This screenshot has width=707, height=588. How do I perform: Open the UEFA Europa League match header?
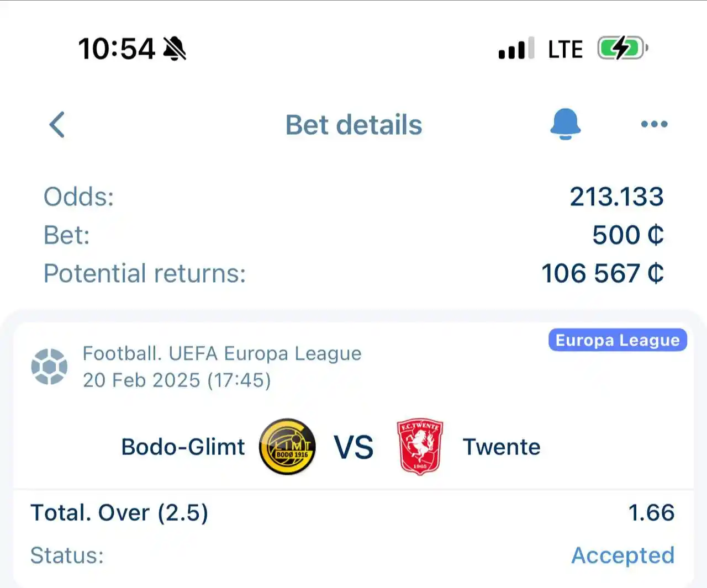(222, 367)
